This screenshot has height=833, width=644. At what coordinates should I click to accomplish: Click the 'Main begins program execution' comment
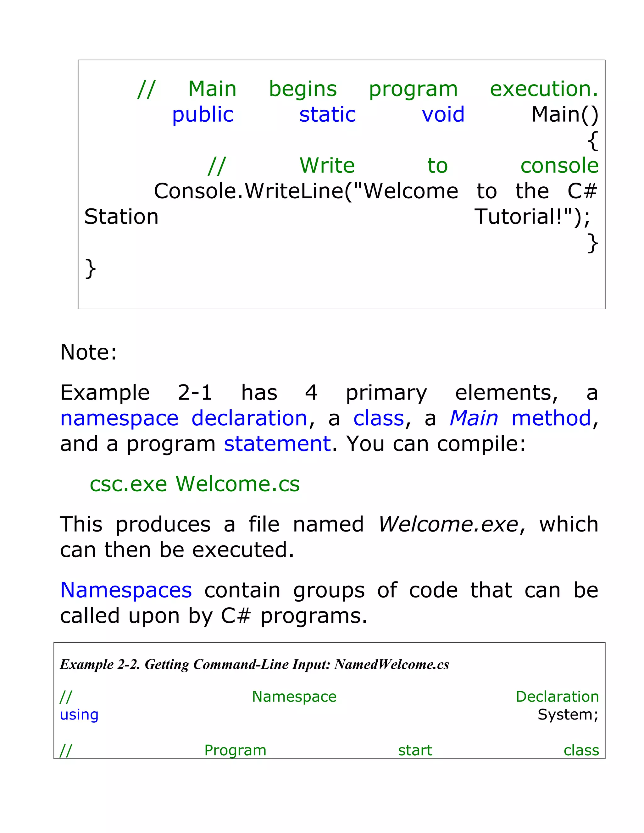(303, 89)
